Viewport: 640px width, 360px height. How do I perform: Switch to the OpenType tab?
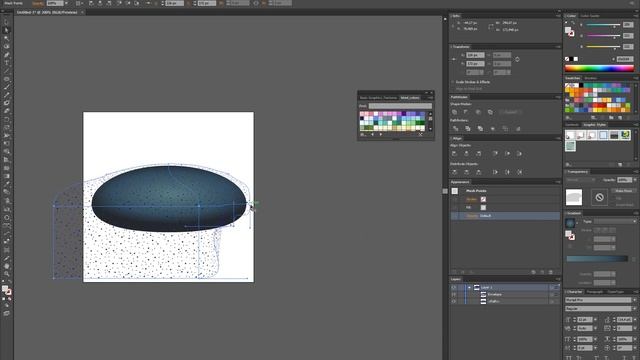[x=616, y=292]
